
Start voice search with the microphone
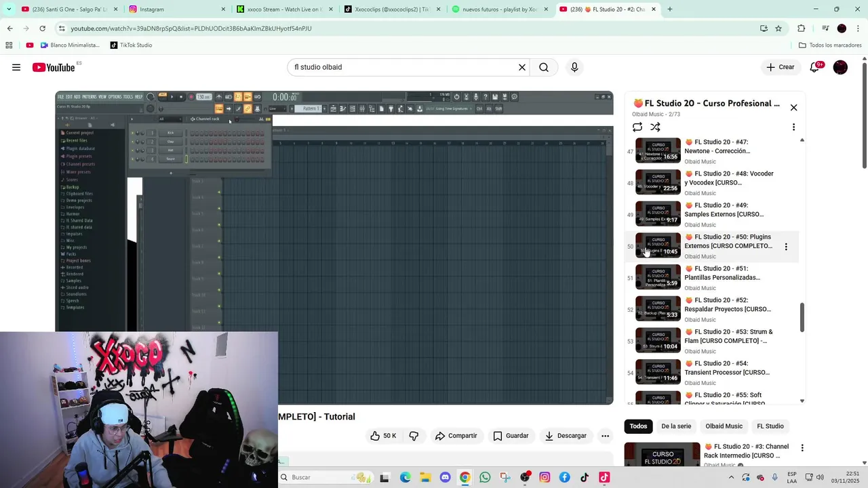(574, 67)
